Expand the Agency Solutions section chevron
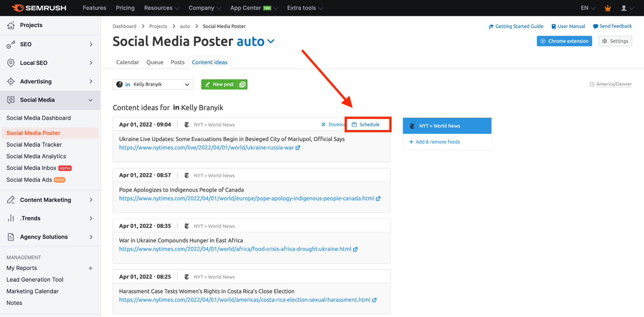 pos(91,237)
